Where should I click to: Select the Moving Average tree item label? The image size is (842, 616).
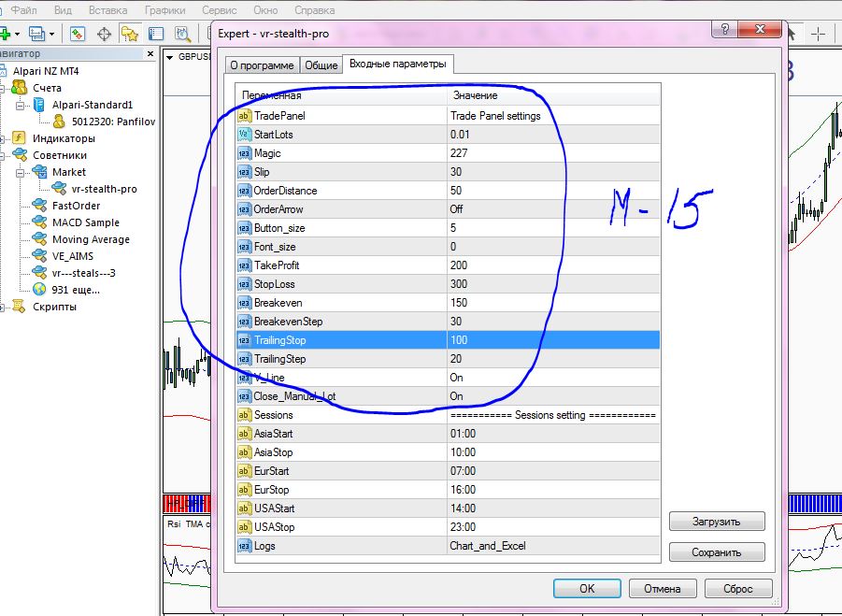pyautogui.click(x=91, y=239)
